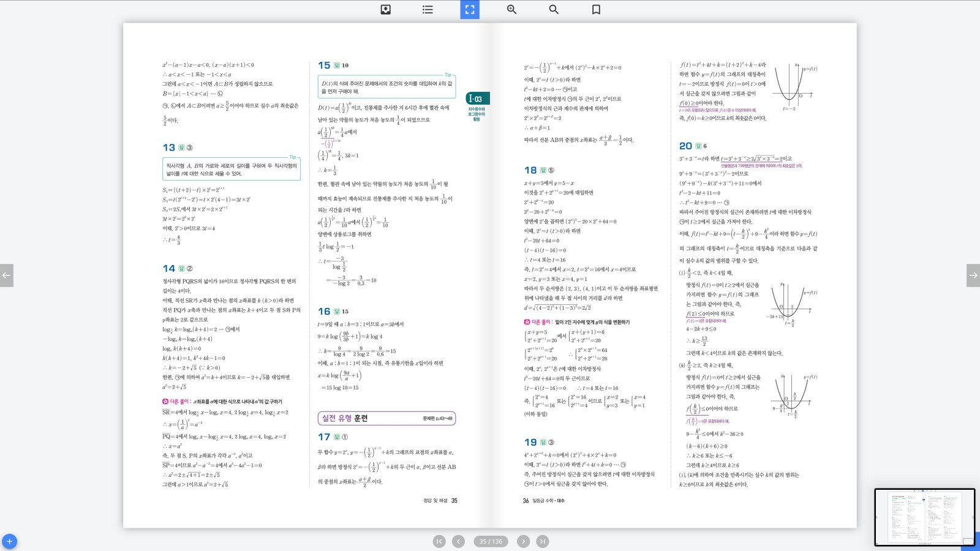Jump to the last page

543,541
